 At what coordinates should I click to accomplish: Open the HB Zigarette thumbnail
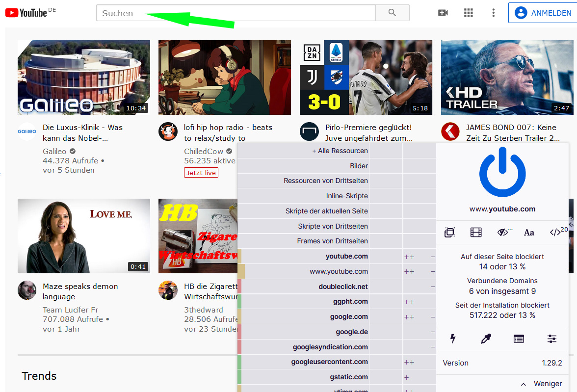198,236
